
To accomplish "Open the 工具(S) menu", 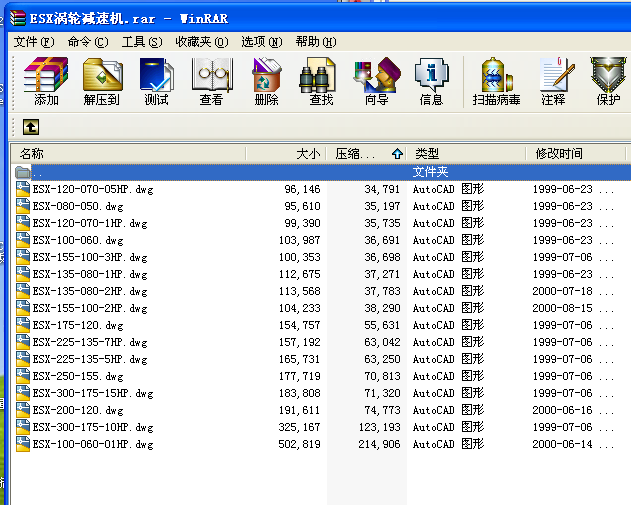I will 142,41.
